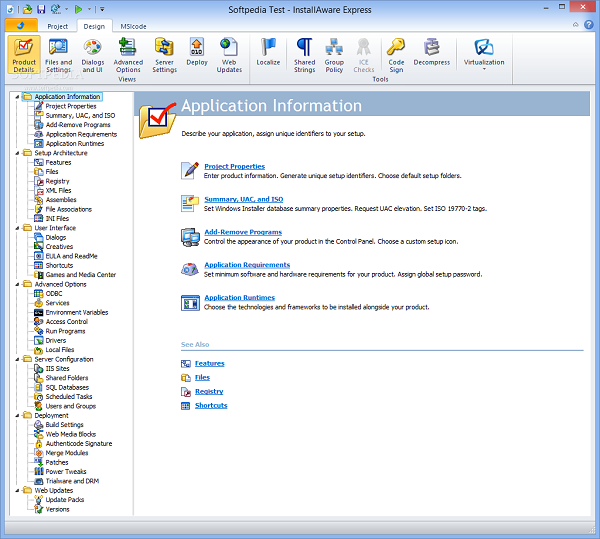Collapse the User Interface tree node
The height and width of the screenshot is (539, 600).
pyautogui.click(x=17, y=228)
